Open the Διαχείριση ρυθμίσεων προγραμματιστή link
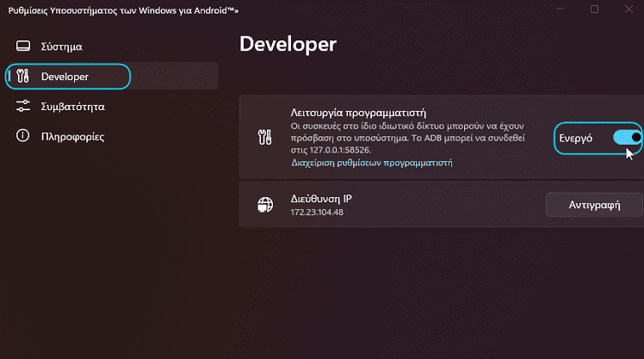Image resolution: width=644 pixels, height=359 pixels. (372, 163)
